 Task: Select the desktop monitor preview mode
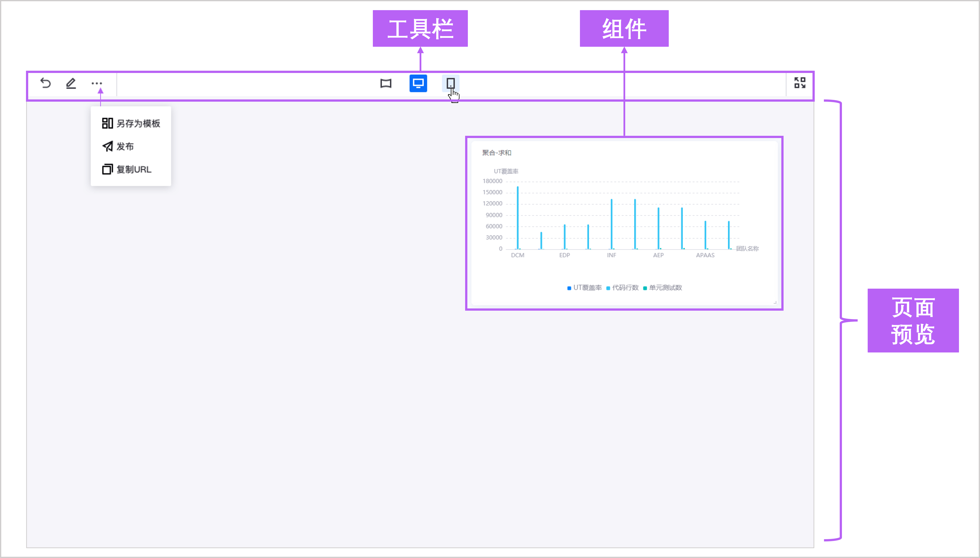pos(418,83)
